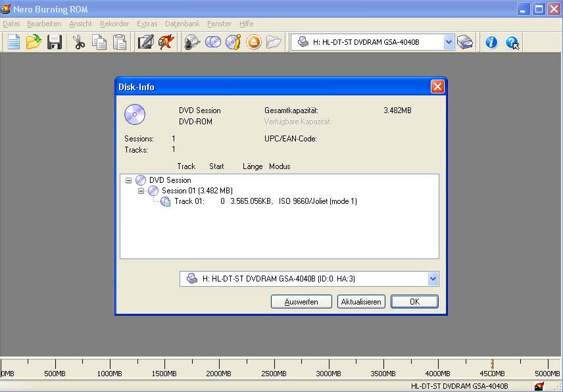This screenshot has width=563, height=392.
Task: Click the dashed capacity marker near 4500MB
Action: click(491, 367)
